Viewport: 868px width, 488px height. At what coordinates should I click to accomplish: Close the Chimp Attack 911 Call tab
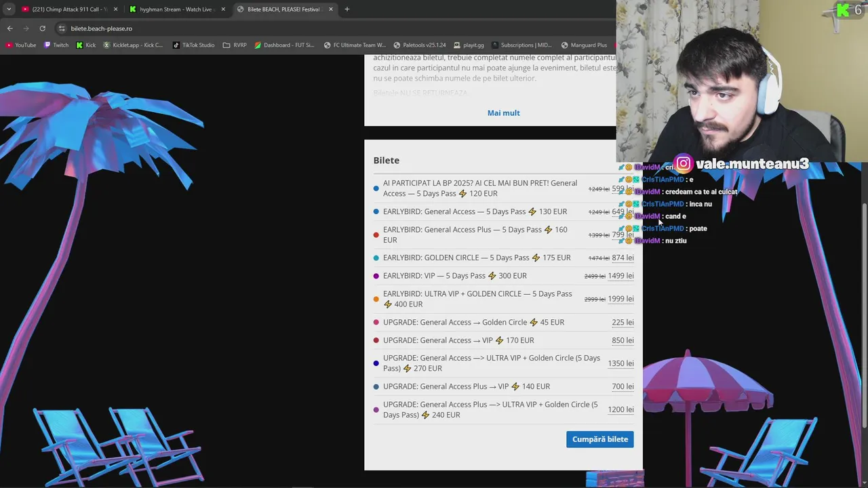coord(115,9)
